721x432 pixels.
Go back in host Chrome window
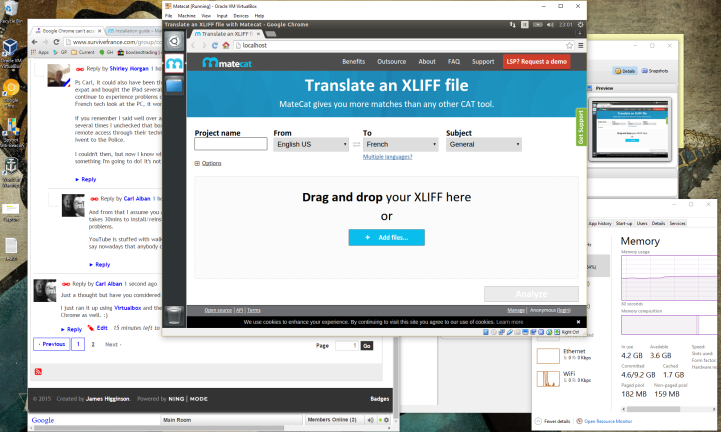tap(34, 42)
